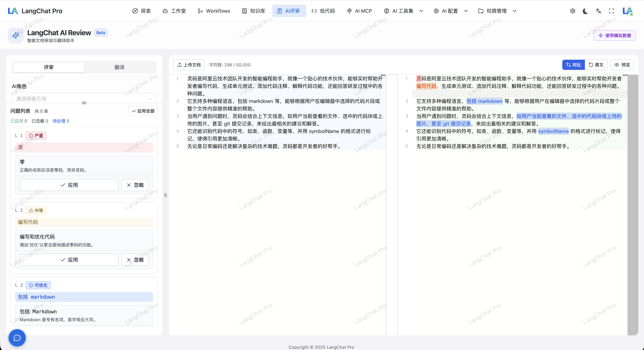
Task: Click the 上传文档 upload button
Action: [x=189, y=65]
